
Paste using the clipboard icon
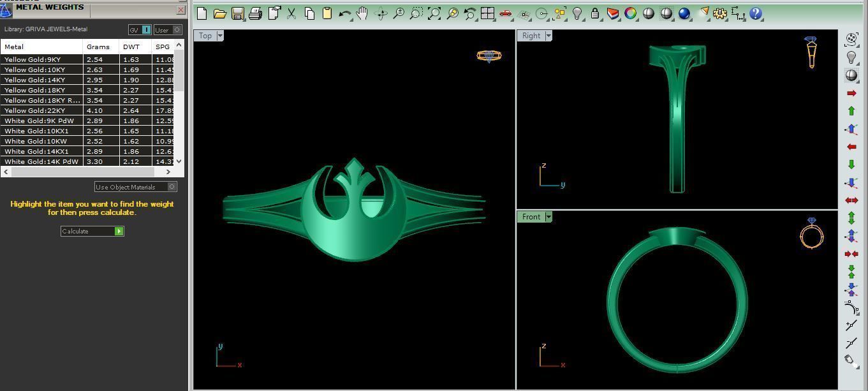pos(327,13)
